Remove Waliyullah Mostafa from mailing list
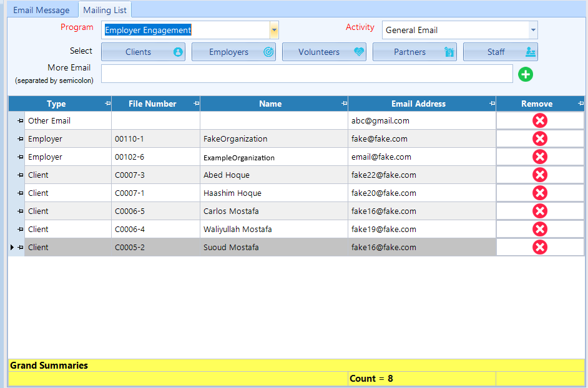Screen dimensions: 588x388 pos(540,230)
